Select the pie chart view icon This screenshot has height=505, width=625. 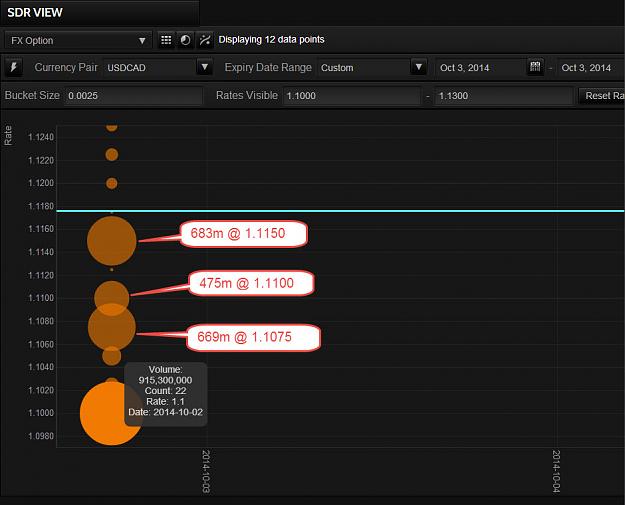(x=185, y=40)
